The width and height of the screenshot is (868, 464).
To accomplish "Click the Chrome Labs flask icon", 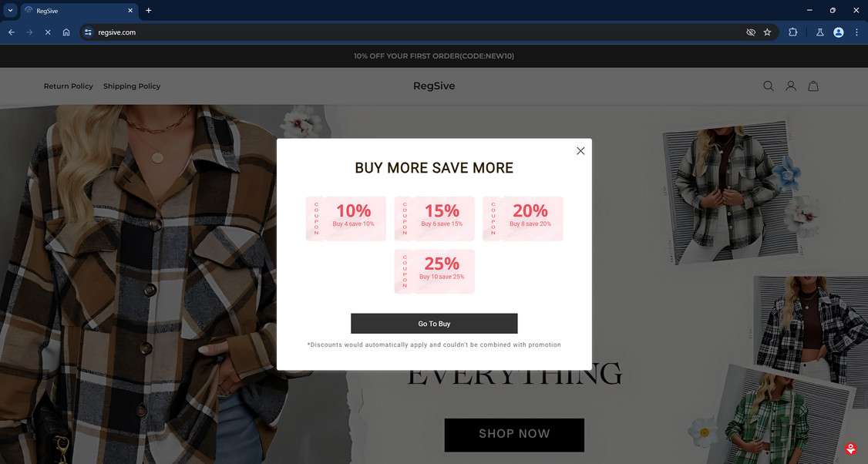I will (x=820, y=32).
